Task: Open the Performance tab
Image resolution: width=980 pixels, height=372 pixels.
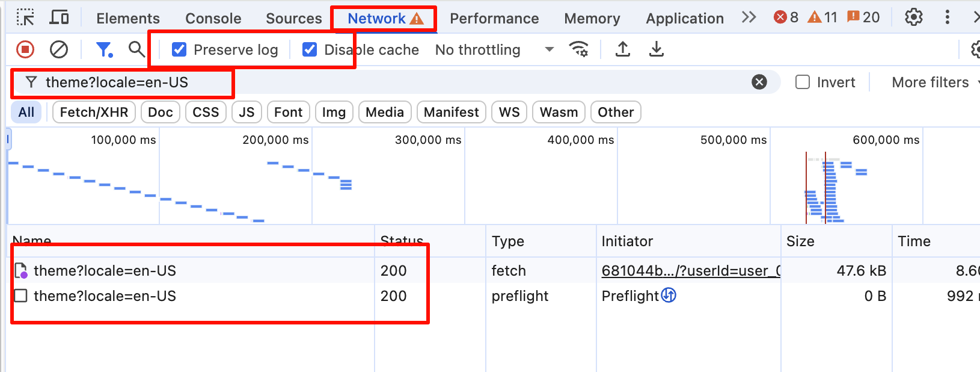Action: click(494, 18)
